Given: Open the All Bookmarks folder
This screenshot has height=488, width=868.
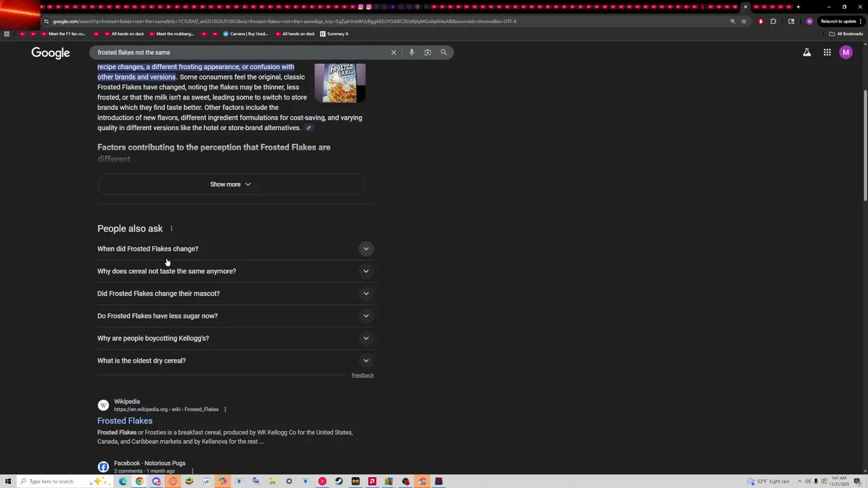Looking at the screenshot, I should [846, 34].
